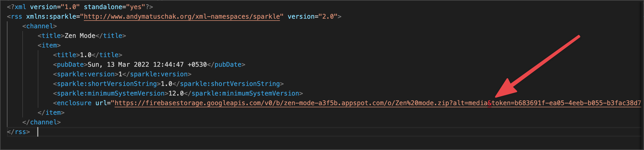
Task: Click the closing </rss> tag
Action: [18, 132]
